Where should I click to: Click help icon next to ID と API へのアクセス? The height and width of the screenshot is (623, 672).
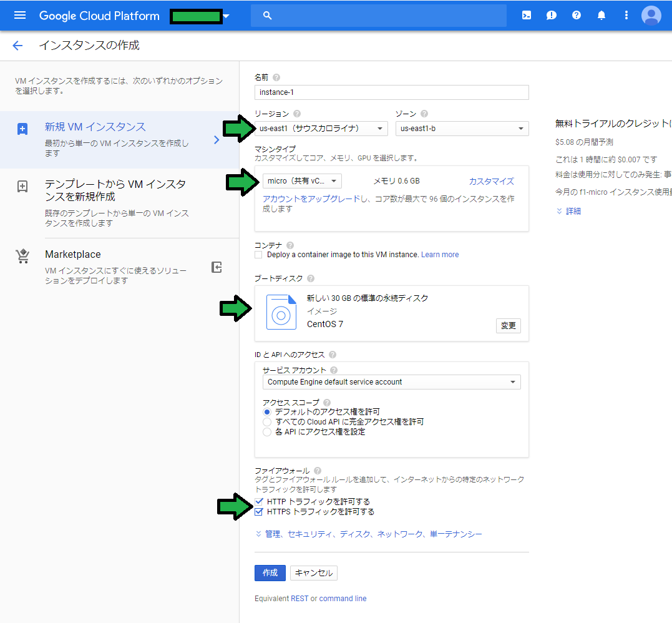pyautogui.click(x=333, y=355)
